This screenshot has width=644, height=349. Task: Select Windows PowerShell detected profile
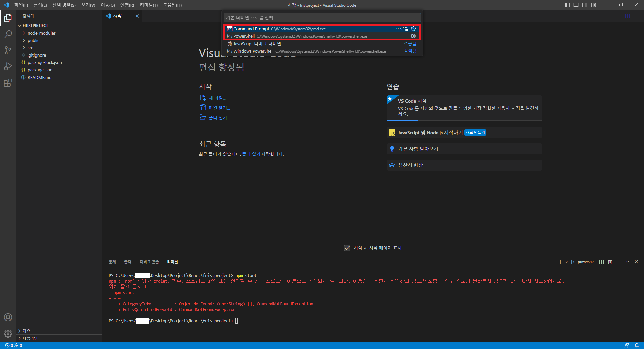point(322,51)
